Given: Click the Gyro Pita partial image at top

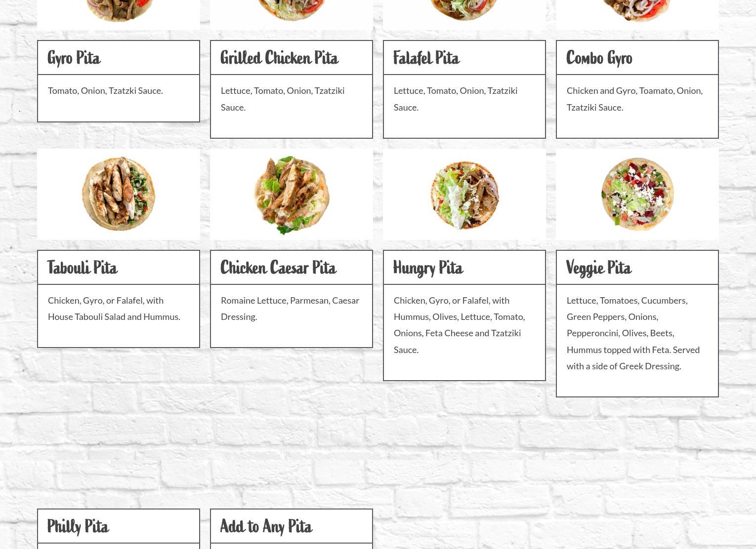Looking at the screenshot, I should pyautogui.click(x=119, y=15).
